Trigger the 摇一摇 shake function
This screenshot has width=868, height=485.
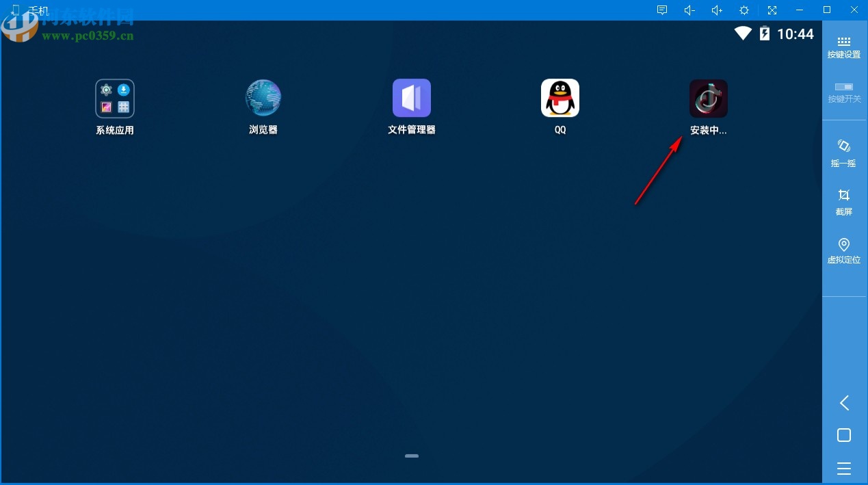(844, 153)
